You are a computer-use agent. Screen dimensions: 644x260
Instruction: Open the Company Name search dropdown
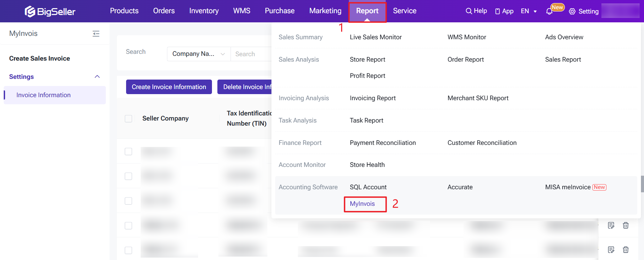pos(198,54)
